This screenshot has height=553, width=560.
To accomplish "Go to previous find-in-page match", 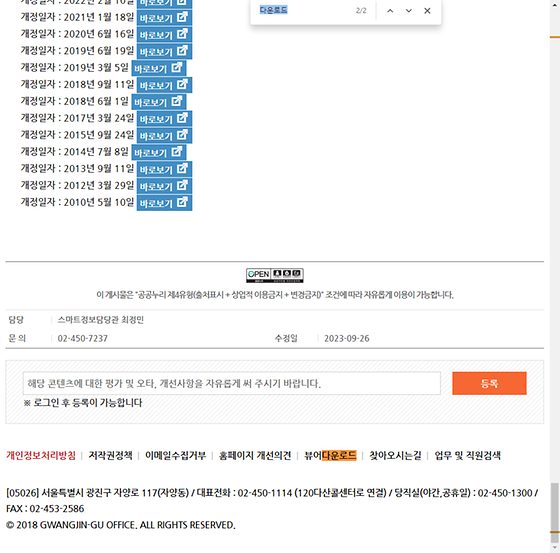I will (x=390, y=11).
